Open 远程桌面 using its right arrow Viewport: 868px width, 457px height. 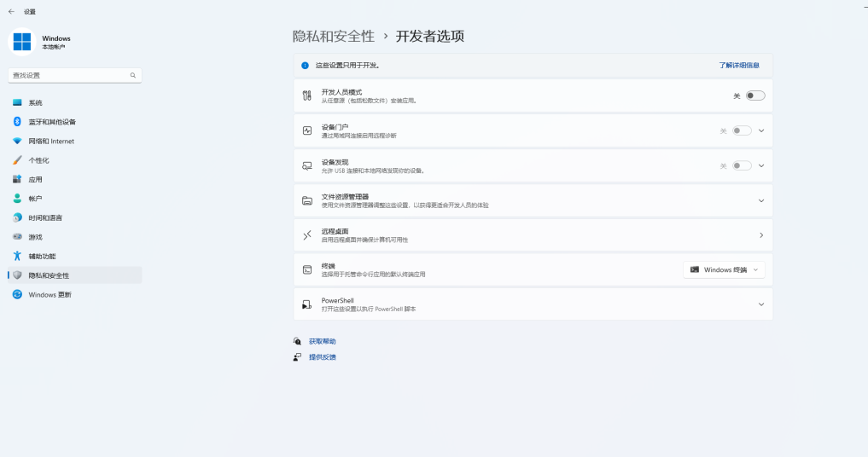[761, 235]
